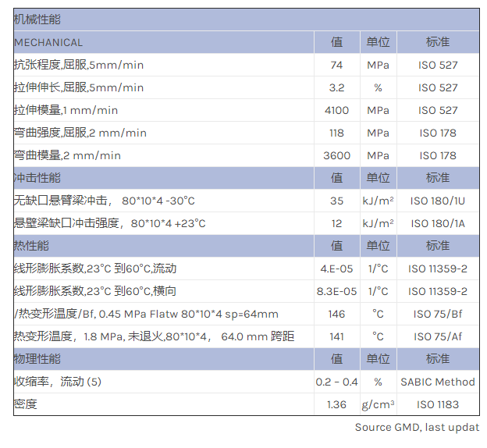This screenshot has height=448, width=487.
Task: Select the 拉伸伸长 row value 3.2
Action: tap(336, 87)
